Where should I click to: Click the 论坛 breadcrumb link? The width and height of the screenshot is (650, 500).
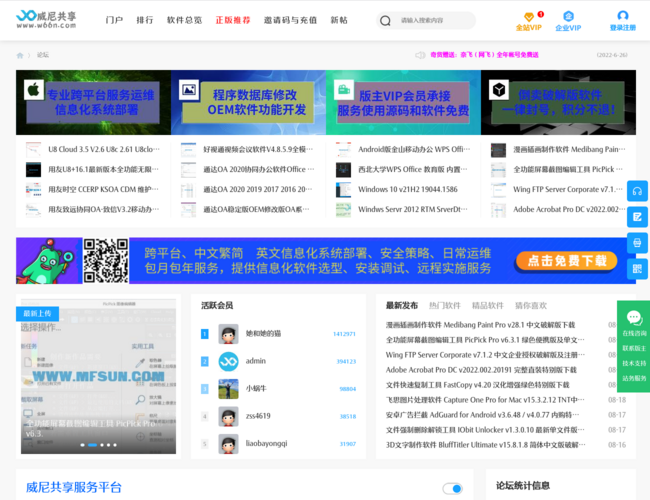click(43, 55)
